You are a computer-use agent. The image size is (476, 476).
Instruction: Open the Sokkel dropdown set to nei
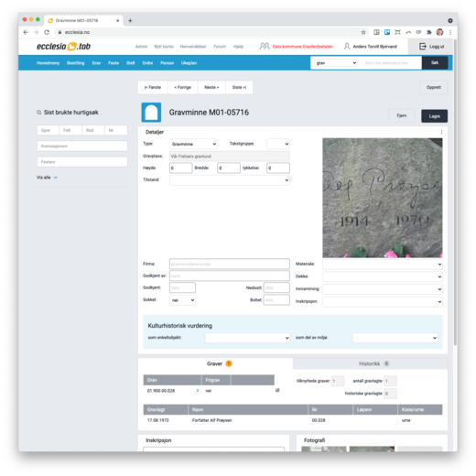click(182, 300)
